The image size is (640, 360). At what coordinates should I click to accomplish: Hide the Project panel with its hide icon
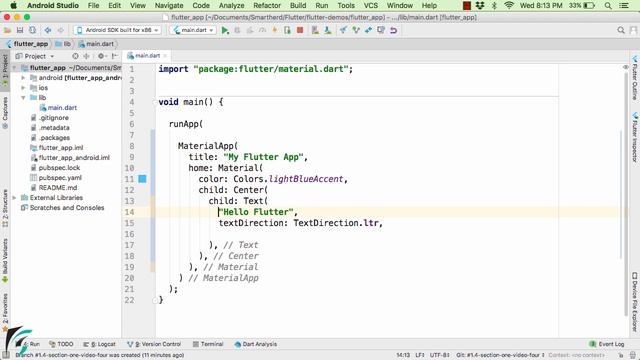115,56
